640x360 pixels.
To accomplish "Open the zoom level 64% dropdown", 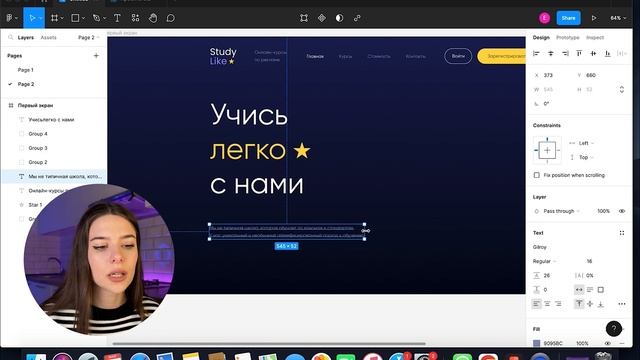I will click(x=618, y=18).
